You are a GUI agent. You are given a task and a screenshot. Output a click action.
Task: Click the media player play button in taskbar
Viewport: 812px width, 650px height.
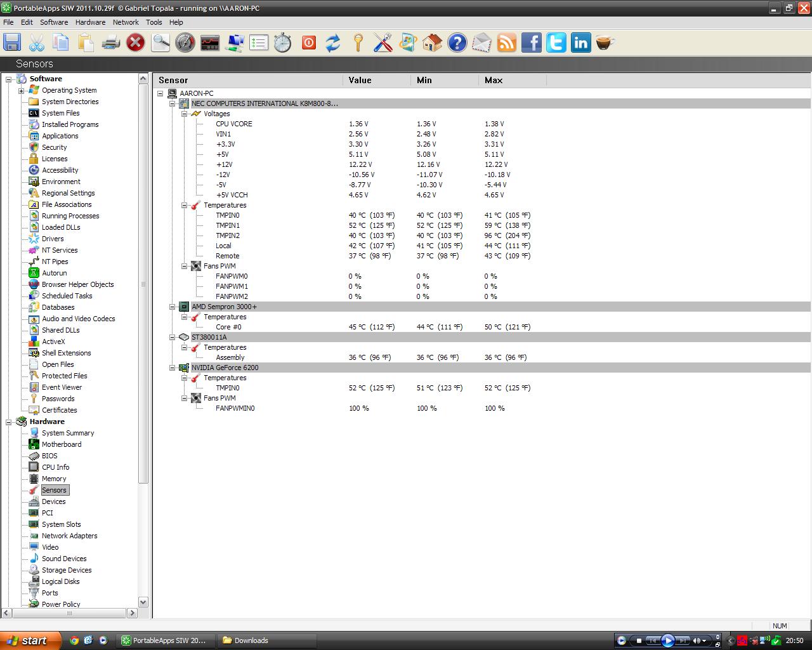667,640
